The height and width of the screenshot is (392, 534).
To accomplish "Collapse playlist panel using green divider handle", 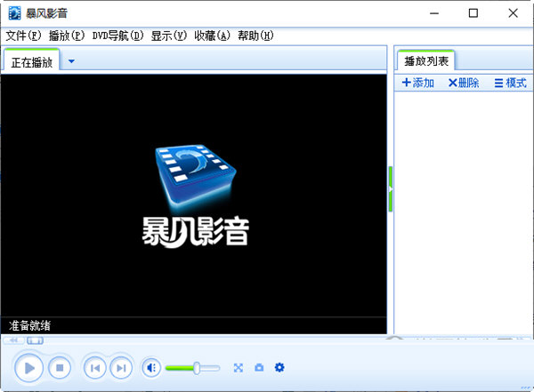I will (x=390, y=188).
